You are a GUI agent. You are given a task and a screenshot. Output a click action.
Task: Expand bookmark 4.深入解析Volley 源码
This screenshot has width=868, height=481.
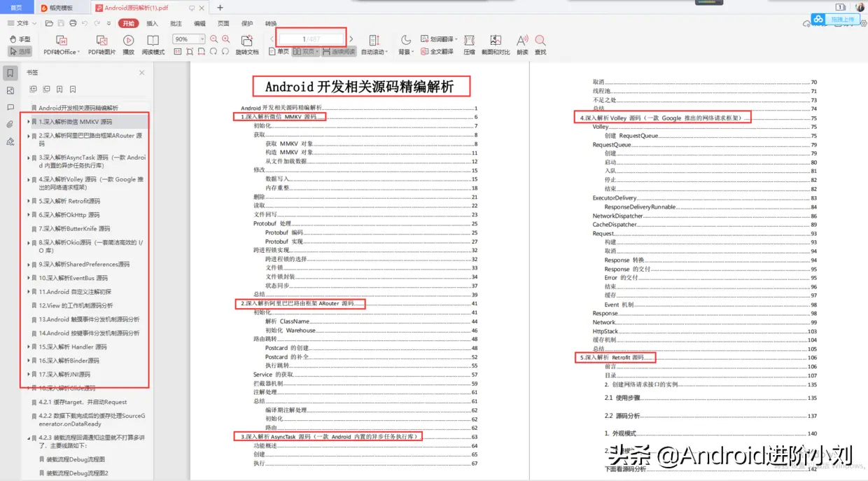click(29, 179)
